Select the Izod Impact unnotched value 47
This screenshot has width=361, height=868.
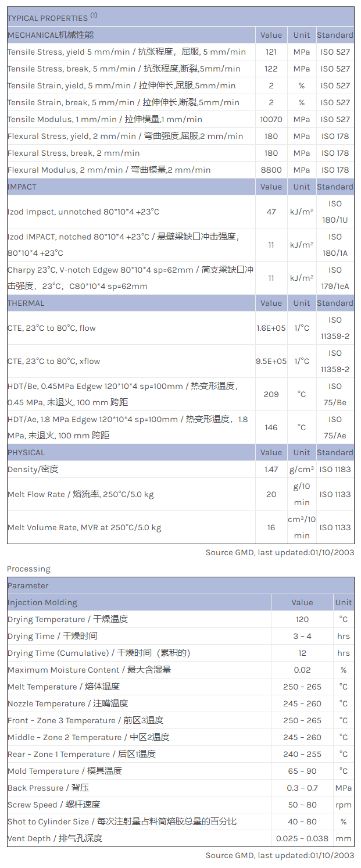point(271,212)
